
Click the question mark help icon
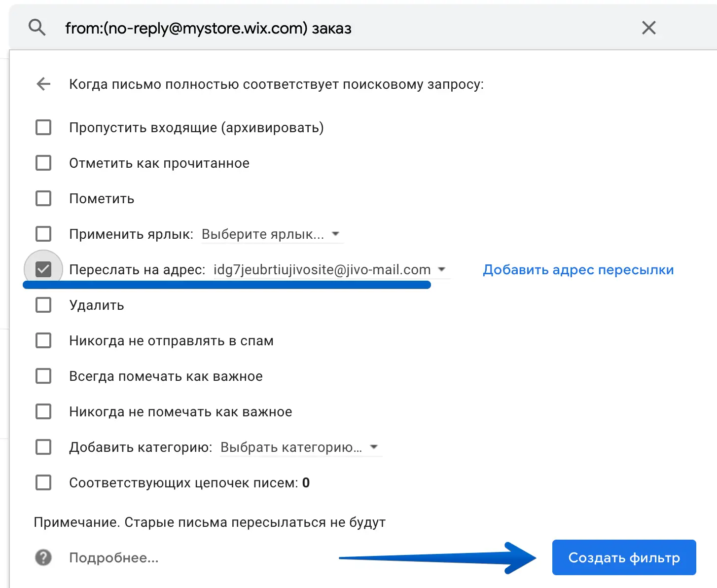pyautogui.click(x=43, y=558)
